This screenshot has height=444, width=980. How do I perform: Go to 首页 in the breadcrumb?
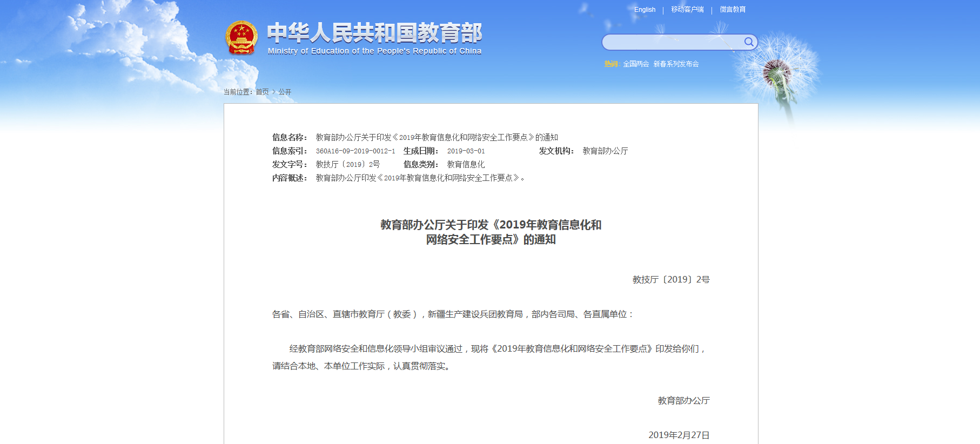click(x=262, y=92)
